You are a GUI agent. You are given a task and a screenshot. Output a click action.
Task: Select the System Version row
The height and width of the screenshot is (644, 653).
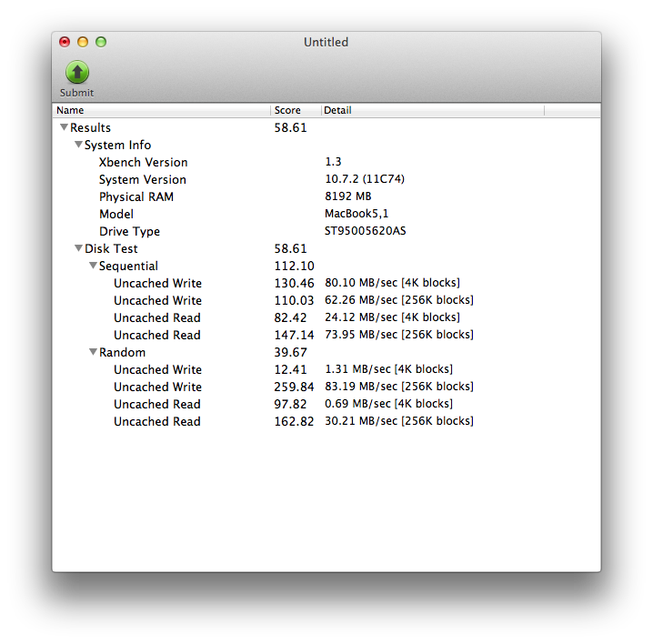(x=326, y=179)
